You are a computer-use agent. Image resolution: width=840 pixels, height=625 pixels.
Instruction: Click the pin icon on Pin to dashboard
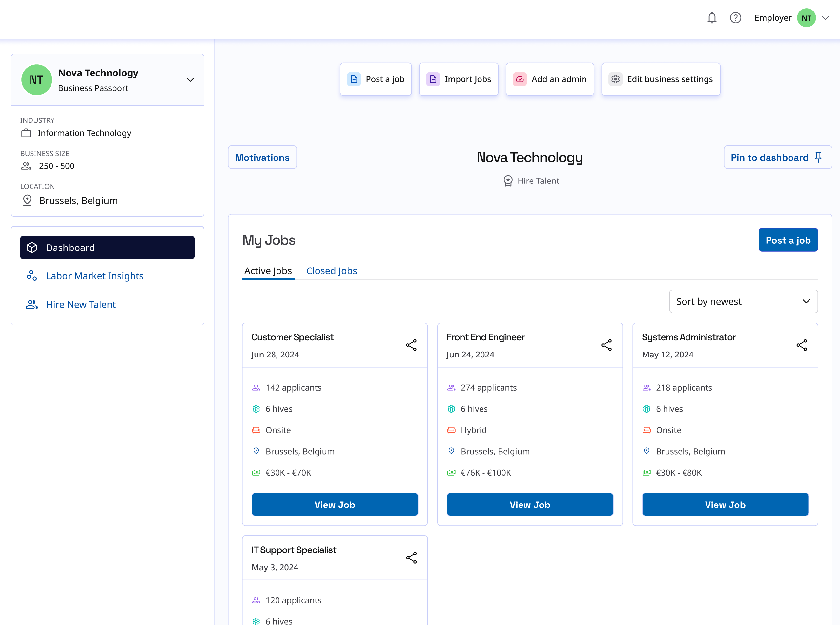pos(818,157)
